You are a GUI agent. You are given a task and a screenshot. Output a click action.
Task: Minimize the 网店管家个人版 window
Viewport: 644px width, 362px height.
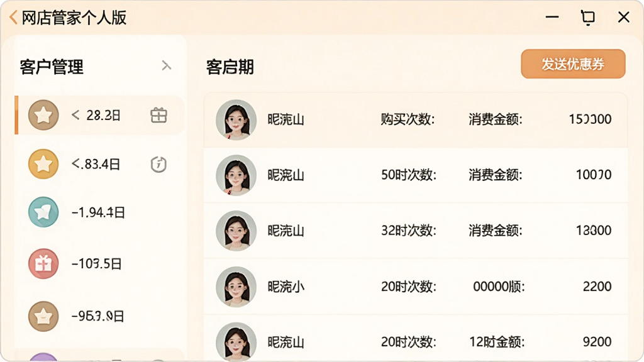pos(552,17)
